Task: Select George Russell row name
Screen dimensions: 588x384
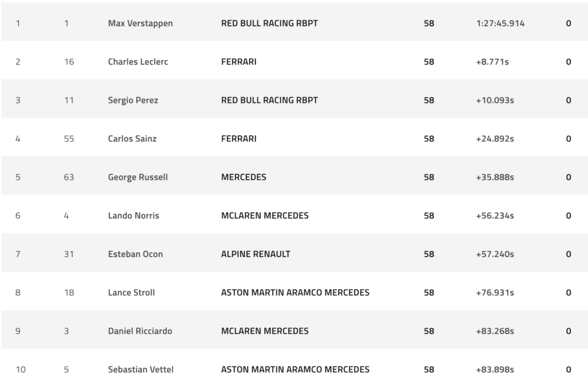Action: pos(138,177)
